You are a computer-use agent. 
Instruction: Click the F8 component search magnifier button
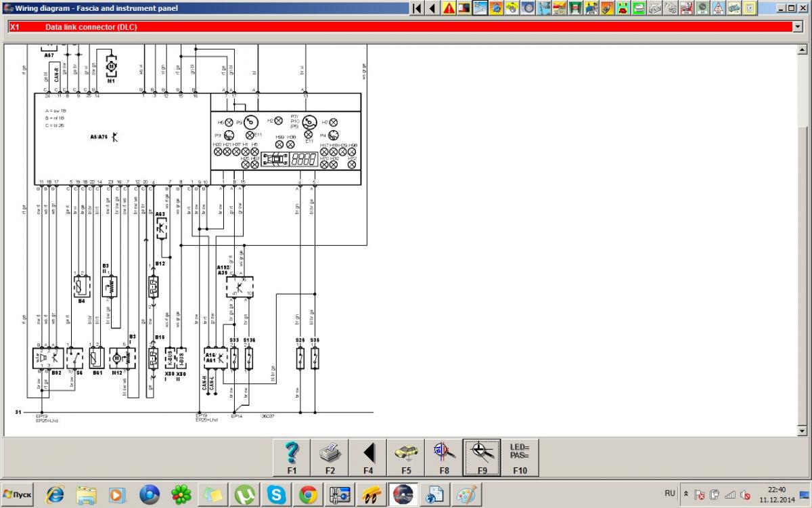pos(444,457)
